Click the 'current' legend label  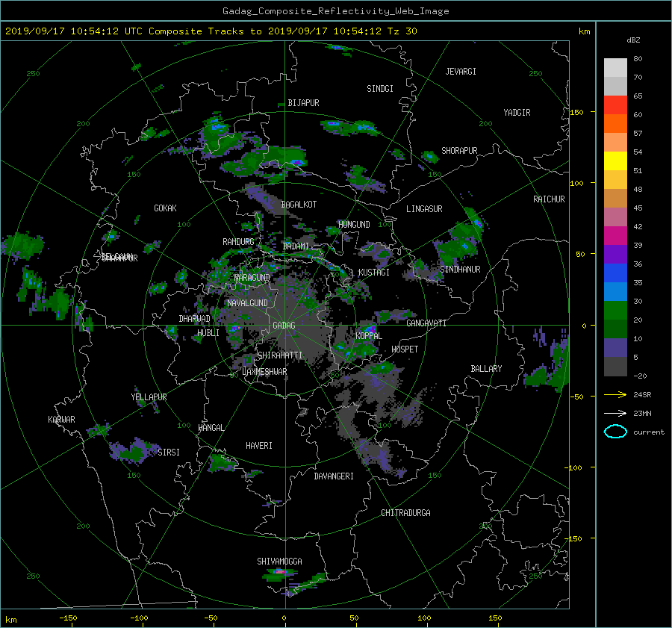(648, 432)
